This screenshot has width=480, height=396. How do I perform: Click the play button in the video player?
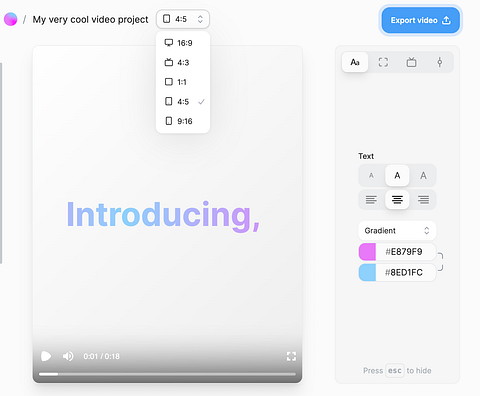tap(46, 356)
